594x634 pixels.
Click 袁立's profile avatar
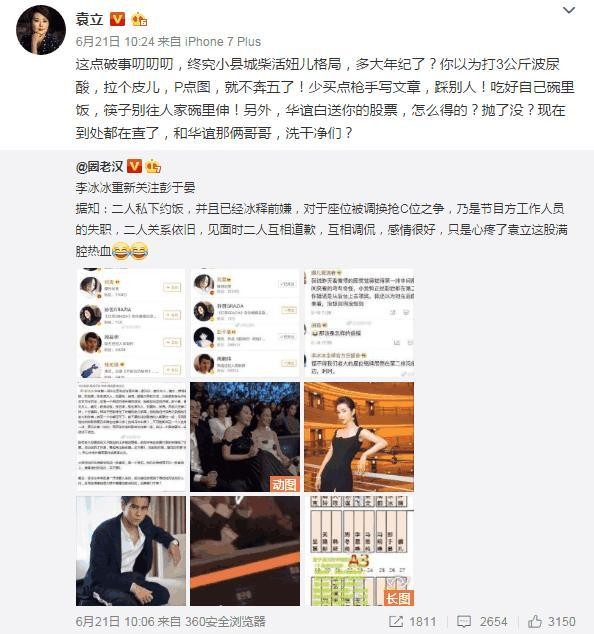click(41, 30)
